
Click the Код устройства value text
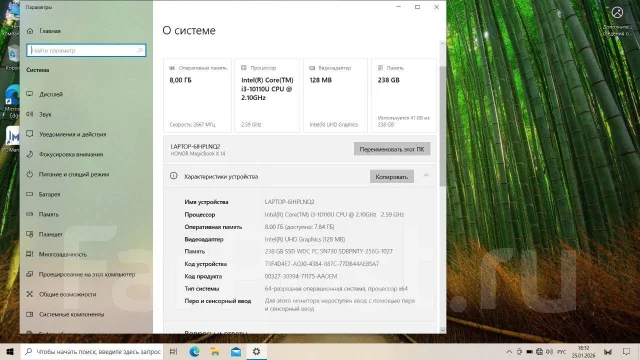(x=322, y=264)
